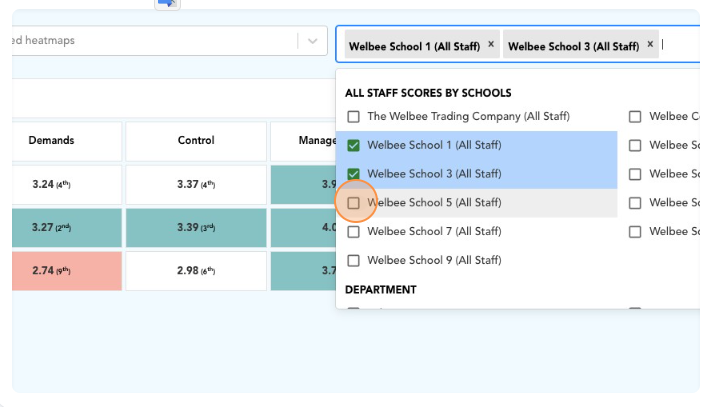This screenshot has height=407, width=708.
Task: Tick the top checkbox in the right-hand options column
Action: [x=635, y=117]
